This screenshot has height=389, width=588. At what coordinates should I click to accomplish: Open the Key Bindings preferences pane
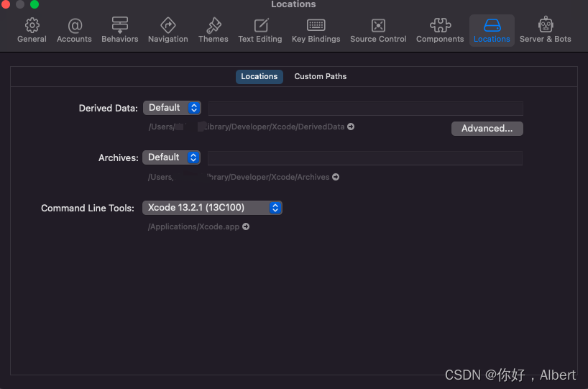pos(316,30)
